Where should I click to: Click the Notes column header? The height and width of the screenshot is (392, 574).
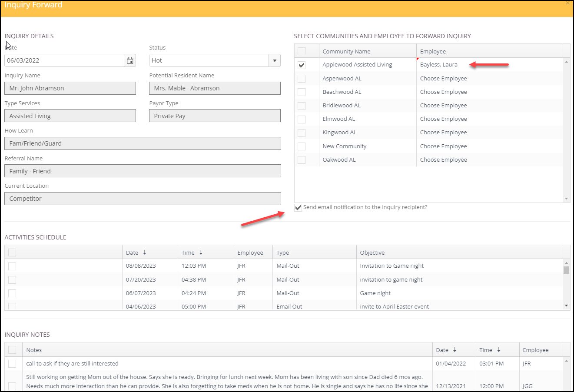pyautogui.click(x=228, y=350)
